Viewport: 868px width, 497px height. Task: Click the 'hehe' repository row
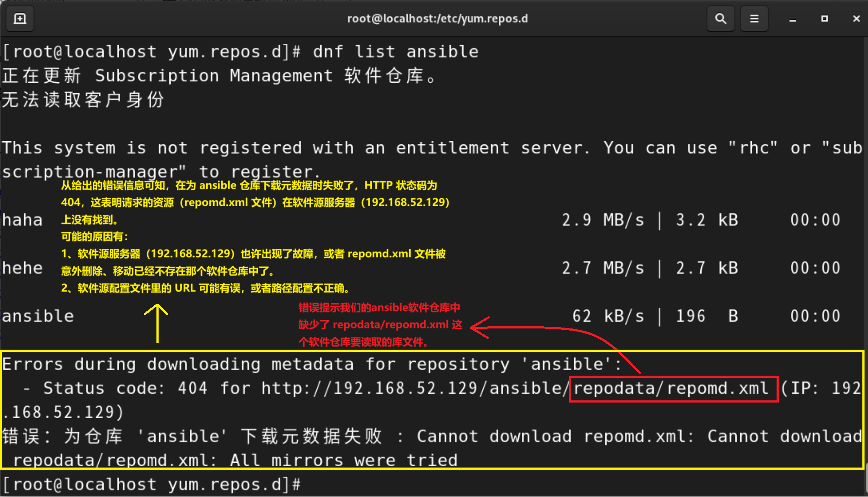coord(23,268)
